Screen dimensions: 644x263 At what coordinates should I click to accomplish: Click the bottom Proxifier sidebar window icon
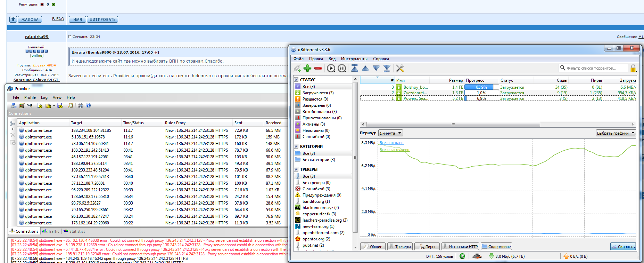pyautogui.click(x=13, y=143)
